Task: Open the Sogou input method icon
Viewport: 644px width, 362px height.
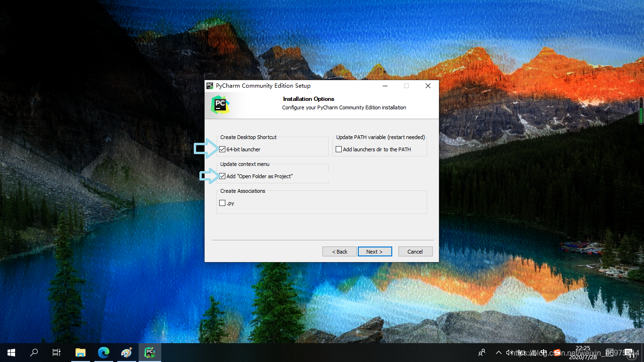Action: pyautogui.click(x=557, y=353)
